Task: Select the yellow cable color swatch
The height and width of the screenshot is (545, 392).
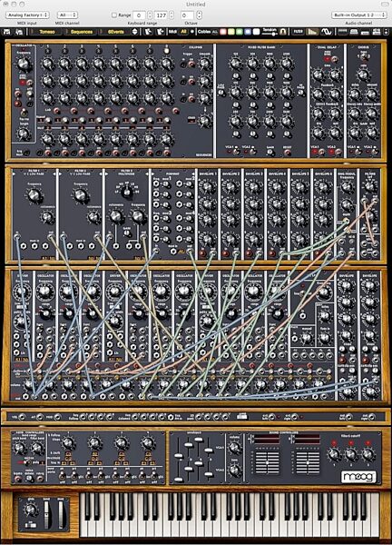Action: (231, 32)
